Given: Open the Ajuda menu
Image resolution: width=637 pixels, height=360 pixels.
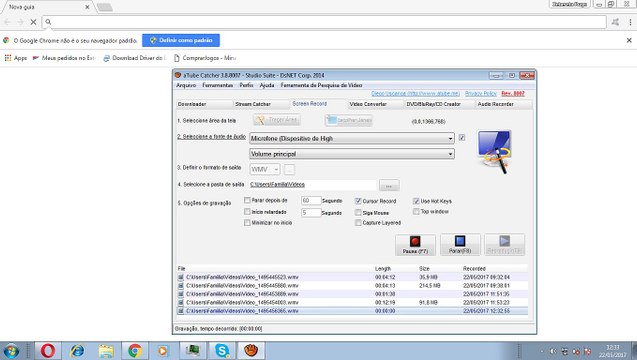Looking at the screenshot, I should pyautogui.click(x=267, y=85).
